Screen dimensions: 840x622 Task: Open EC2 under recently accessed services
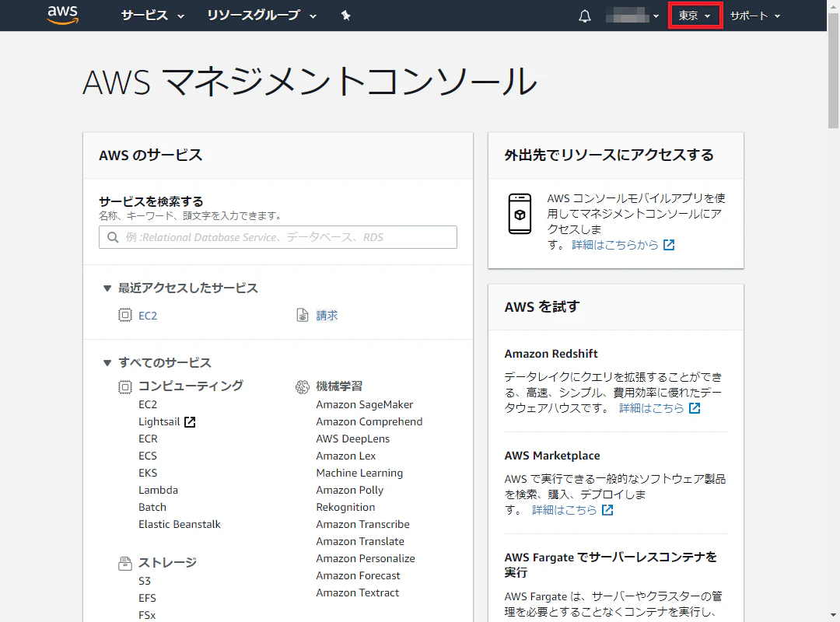click(148, 316)
